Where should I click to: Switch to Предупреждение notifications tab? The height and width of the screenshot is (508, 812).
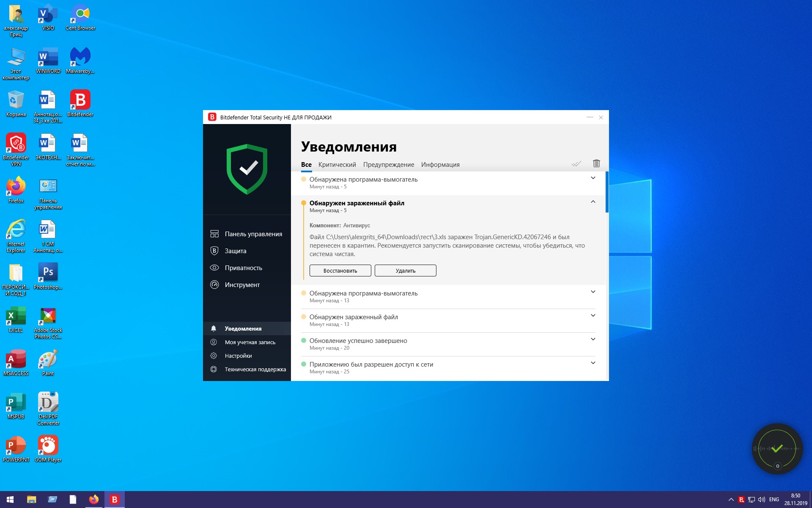click(388, 165)
